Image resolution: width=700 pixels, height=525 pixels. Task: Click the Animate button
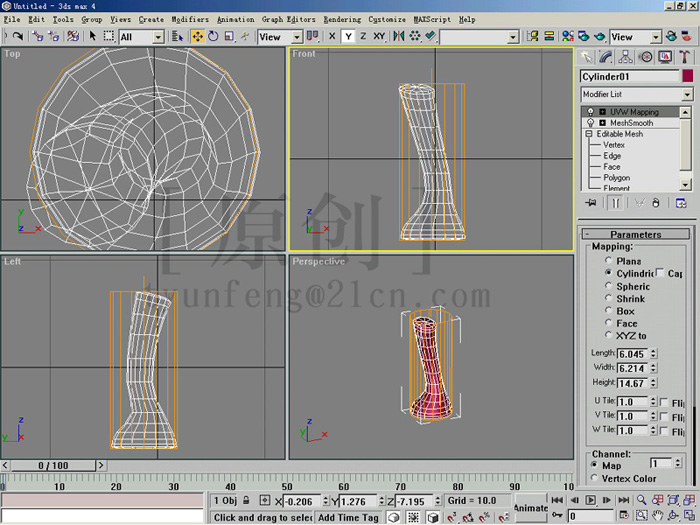[x=531, y=508]
